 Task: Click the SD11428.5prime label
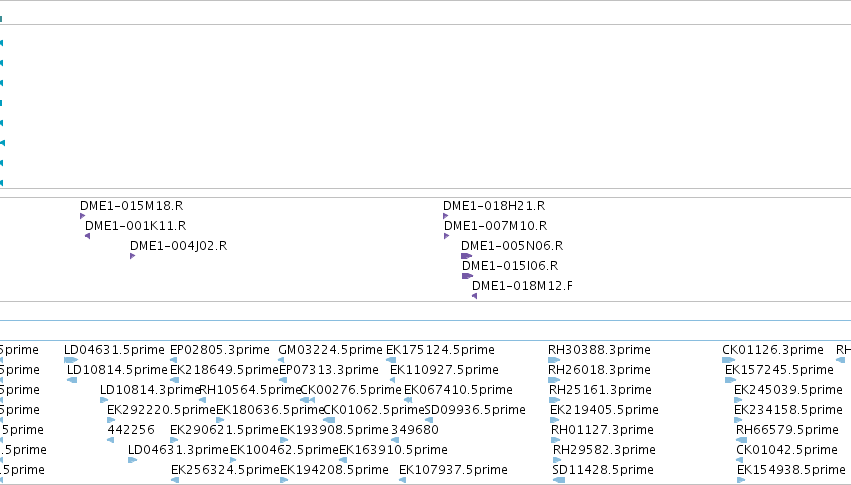tap(603, 471)
